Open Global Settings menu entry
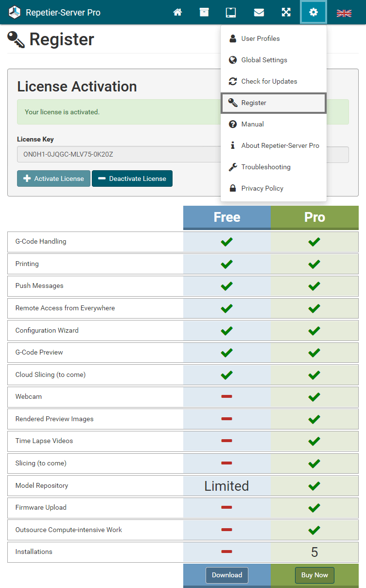Image resolution: width=366 pixels, height=588 pixels. click(x=264, y=60)
